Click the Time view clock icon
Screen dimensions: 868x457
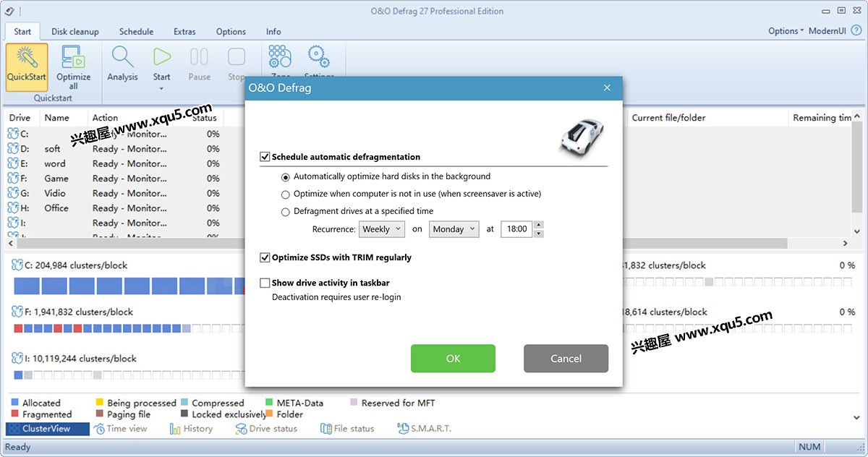100,429
